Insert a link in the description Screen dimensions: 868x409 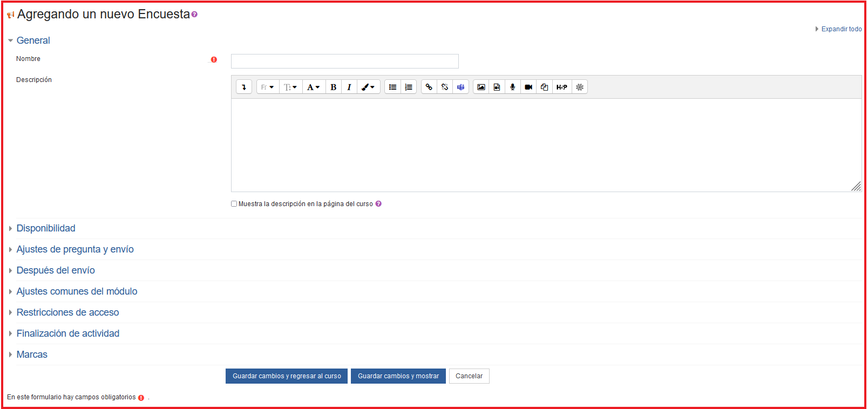(429, 87)
